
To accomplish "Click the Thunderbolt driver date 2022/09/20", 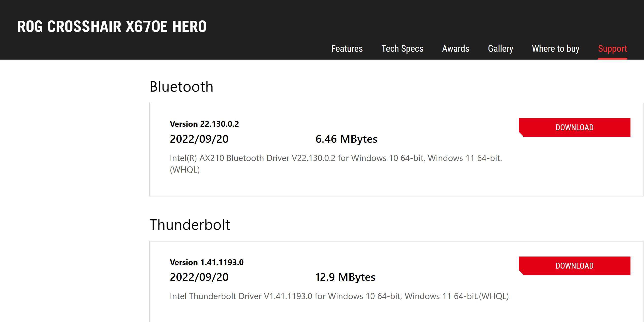I will [x=199, y=277].
